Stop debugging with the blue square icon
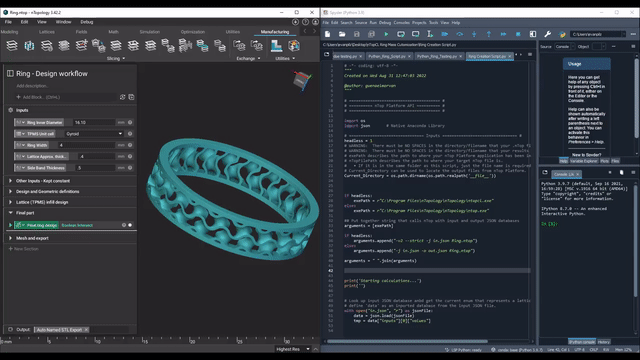 point(518,34)
